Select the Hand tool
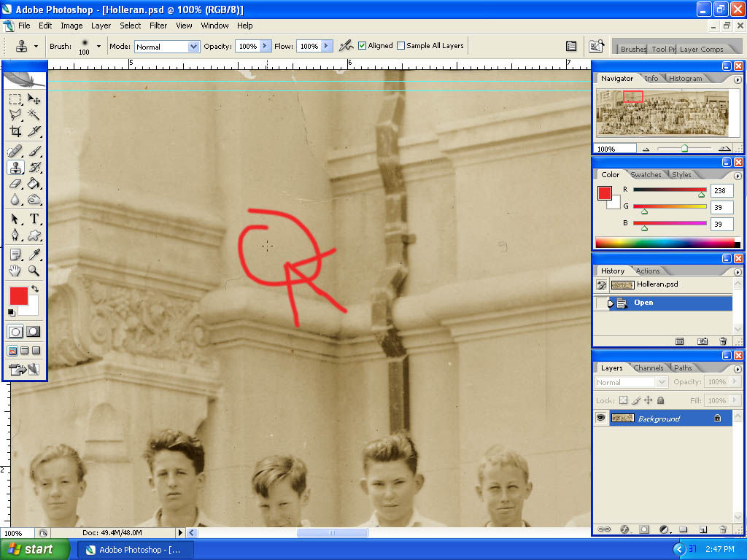The width and height of the screenshot is (747, 560). coord(15,271)
